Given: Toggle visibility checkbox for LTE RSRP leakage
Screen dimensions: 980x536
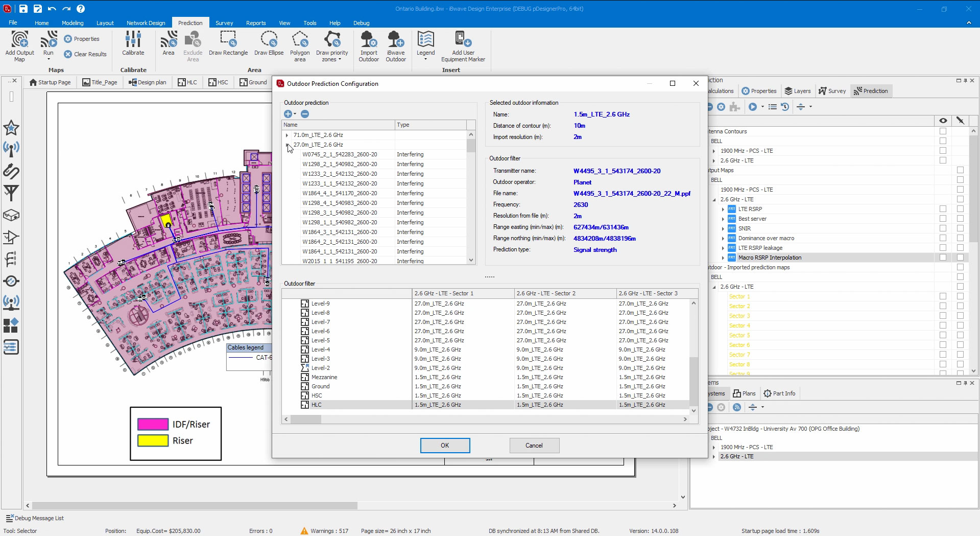Looking at the screenshot, I should (x=943, y=248).
